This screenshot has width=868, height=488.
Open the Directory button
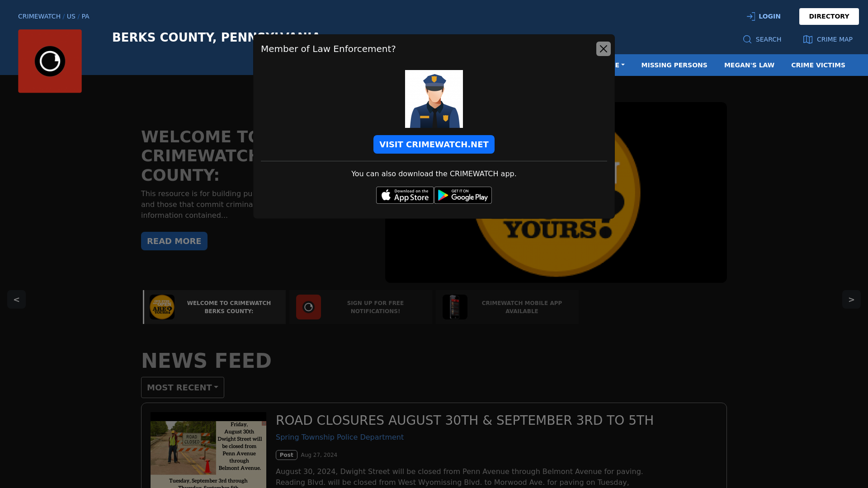point(829,16)
